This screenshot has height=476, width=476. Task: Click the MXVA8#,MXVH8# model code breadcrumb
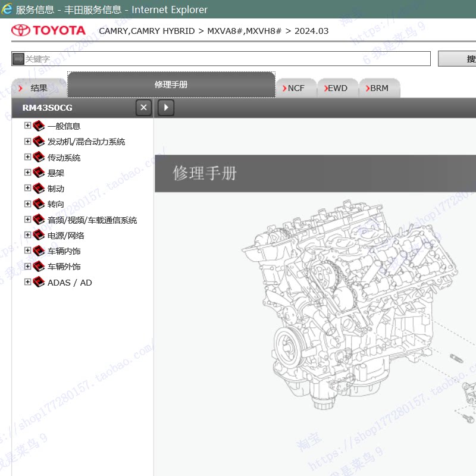tap(245, 31)
